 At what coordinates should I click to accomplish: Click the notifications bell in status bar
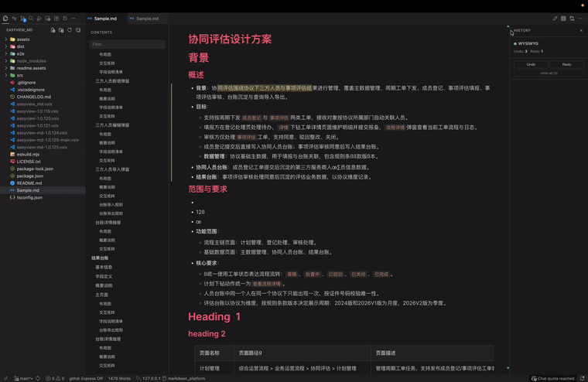pos(582,378)
